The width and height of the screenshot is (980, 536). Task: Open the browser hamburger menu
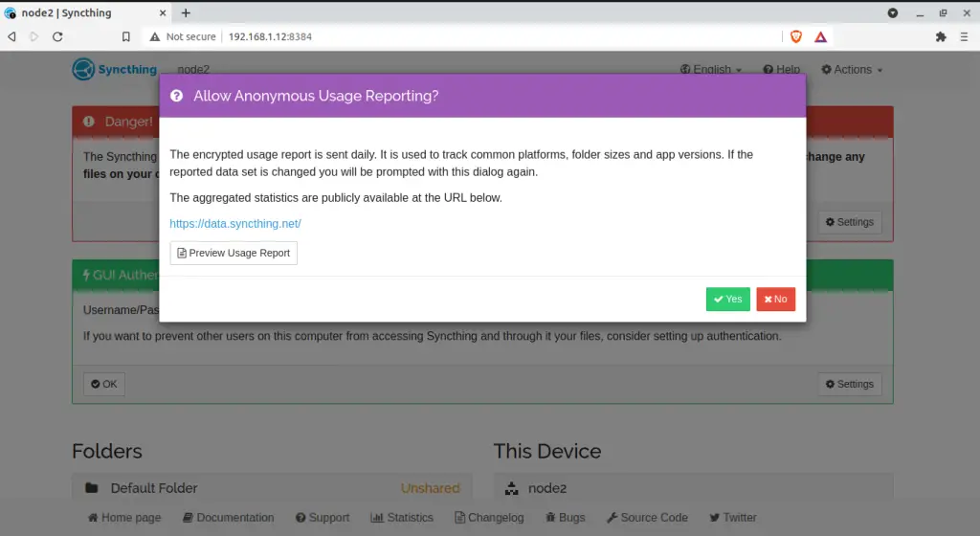pyautogui.click(x=964, y=37)
